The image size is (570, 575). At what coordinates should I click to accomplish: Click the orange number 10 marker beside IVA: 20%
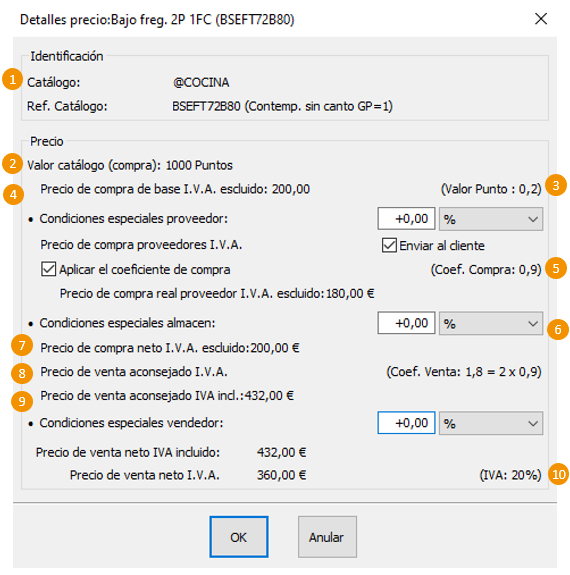559,475
